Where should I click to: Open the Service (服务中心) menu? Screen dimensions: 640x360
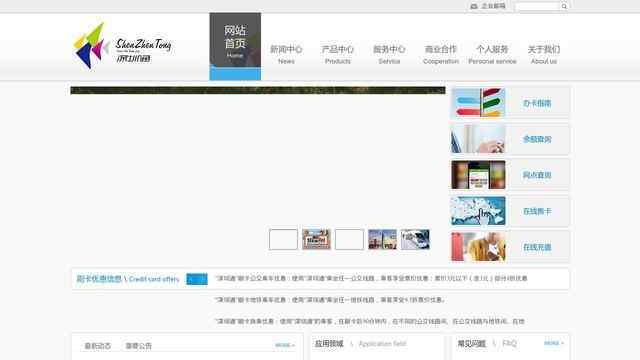(x=389, y=54)
